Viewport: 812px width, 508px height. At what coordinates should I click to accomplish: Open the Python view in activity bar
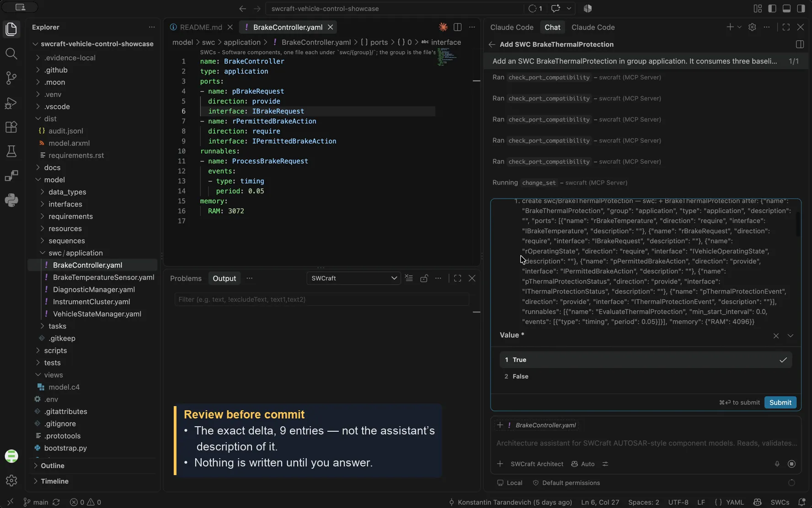11,200
